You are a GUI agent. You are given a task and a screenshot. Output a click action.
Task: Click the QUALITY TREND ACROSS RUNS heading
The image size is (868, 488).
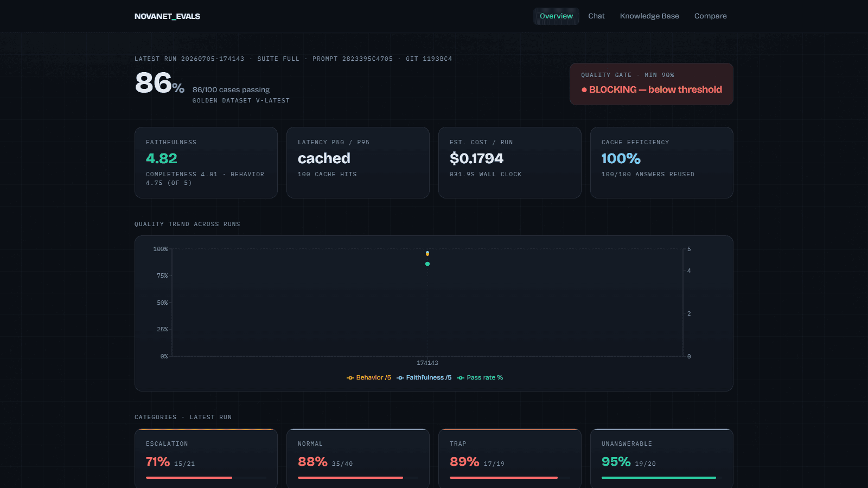click(187, 224)
